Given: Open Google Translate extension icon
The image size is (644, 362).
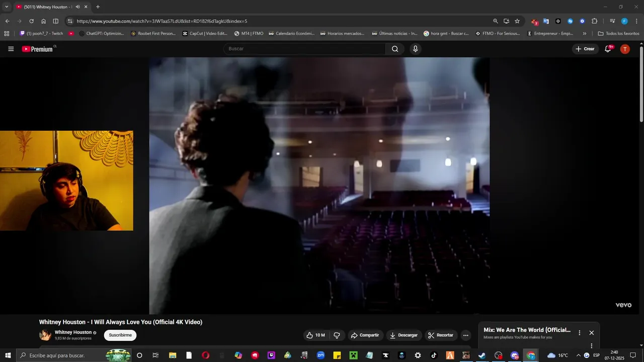Looking at the screenshot, I should point(546,21).
